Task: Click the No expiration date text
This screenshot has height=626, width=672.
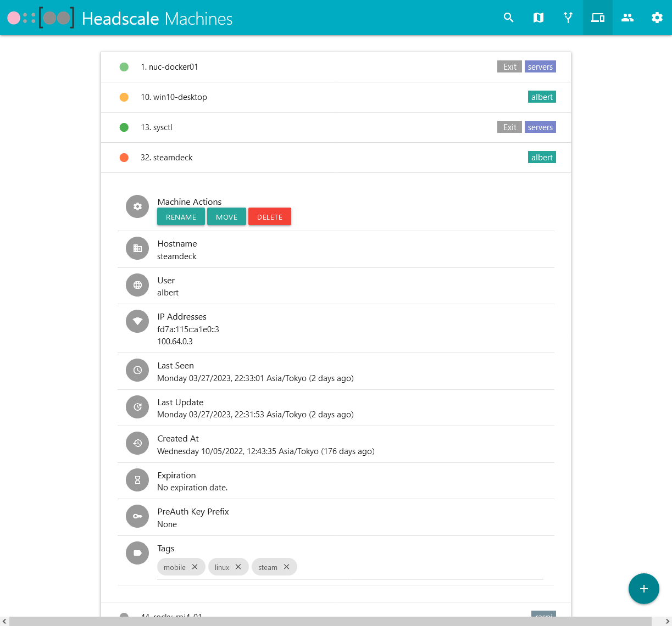Action: pos(192,488)
